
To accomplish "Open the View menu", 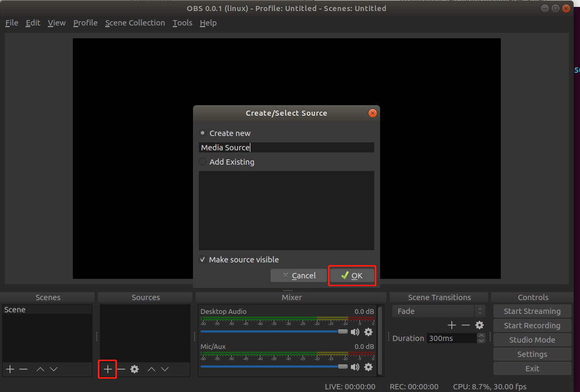I will pyautogui.click(x=56, y=23).
